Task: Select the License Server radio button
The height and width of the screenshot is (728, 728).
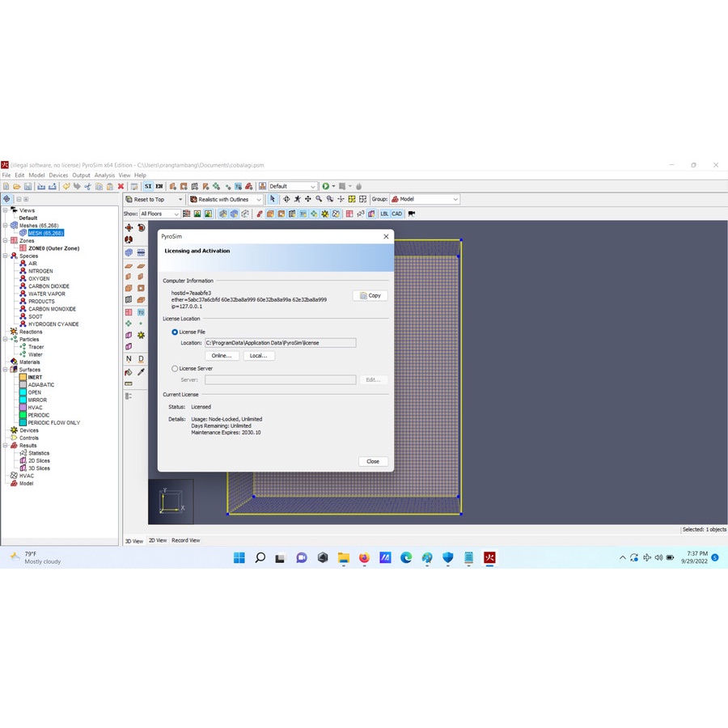Action: pos(175,369)
